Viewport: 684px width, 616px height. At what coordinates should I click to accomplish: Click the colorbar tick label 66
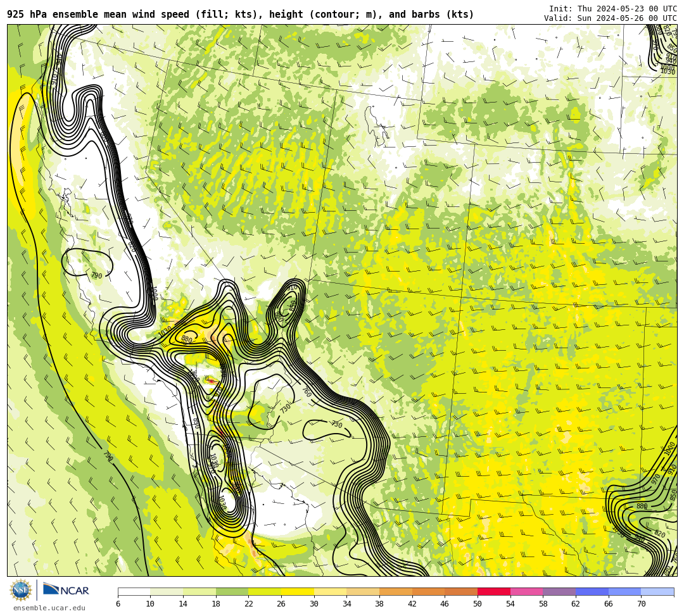609,604
